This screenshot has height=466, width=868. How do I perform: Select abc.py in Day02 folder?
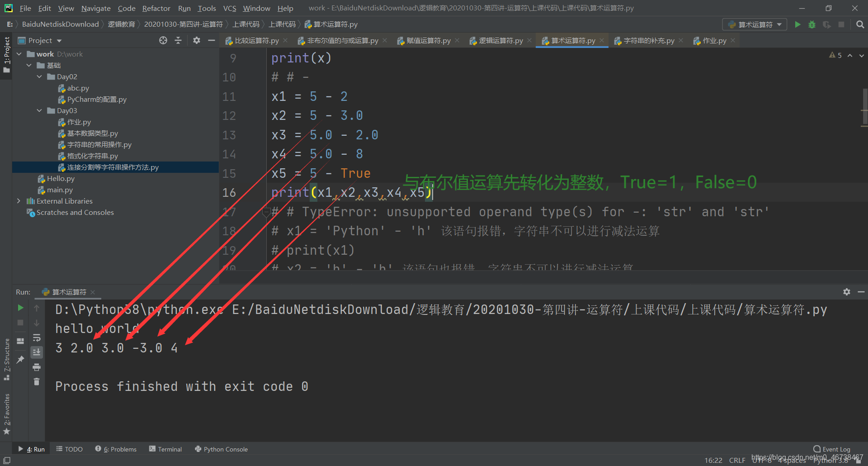pyautogui.click(x=78, y=88)
